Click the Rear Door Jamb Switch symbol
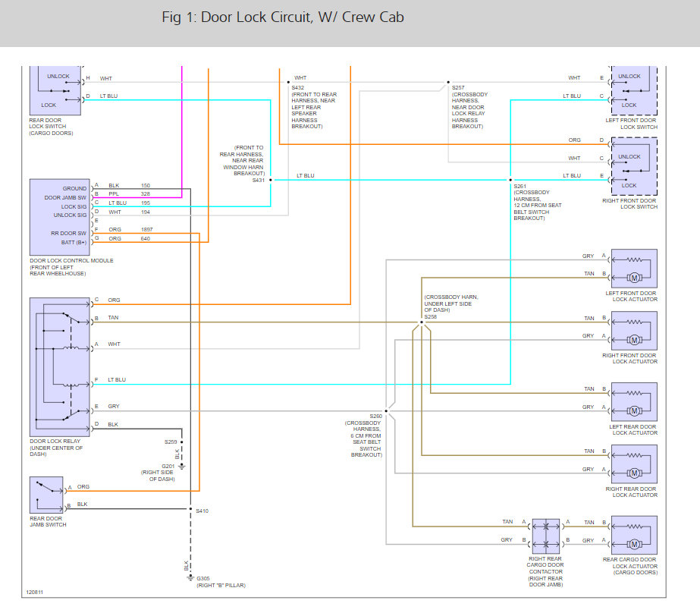The height and width of the screenshot is (613, 700). (x=46, y=495)
